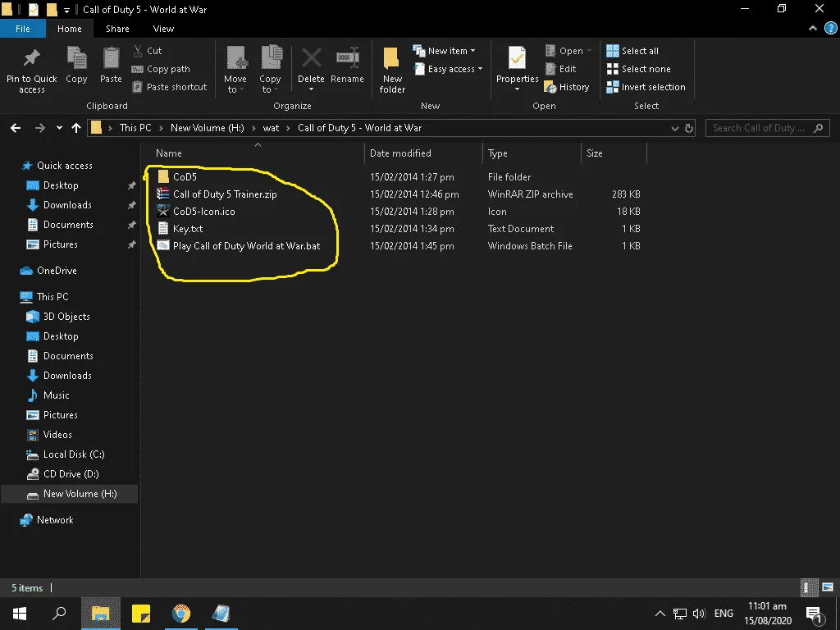Click the Paste ribbon button

111,66
